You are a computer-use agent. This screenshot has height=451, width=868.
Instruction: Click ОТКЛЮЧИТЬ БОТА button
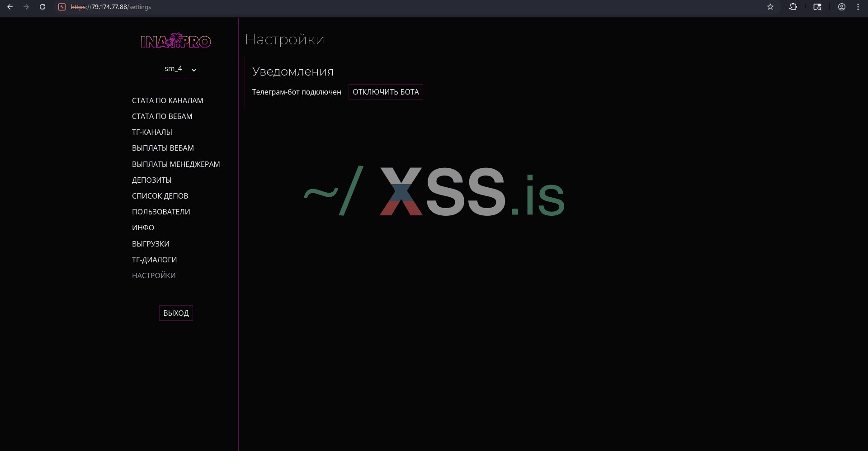pos(386,92)
